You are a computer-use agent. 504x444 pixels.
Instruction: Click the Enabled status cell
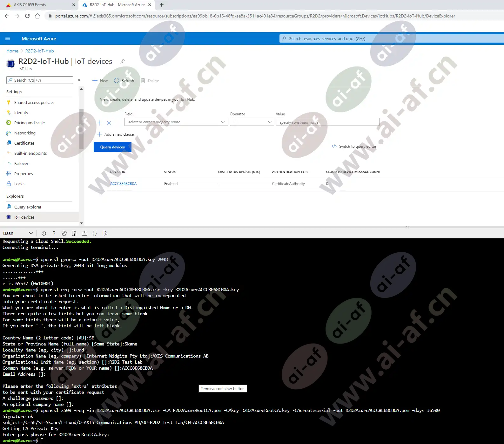click(x=171, y=184)
